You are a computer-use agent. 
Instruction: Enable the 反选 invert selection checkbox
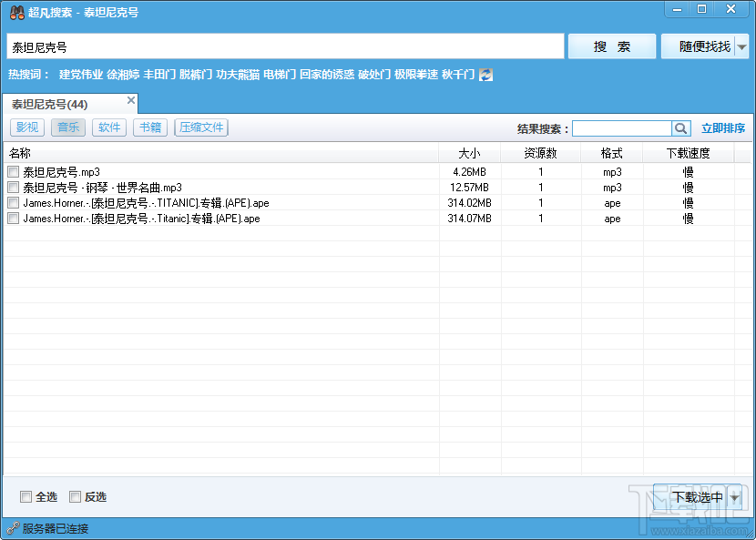[x=75, y=496]
